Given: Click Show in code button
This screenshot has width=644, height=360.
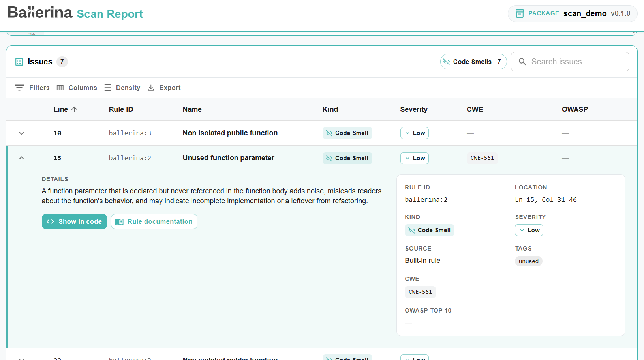Looking at the screenshot, I should 74,221.
